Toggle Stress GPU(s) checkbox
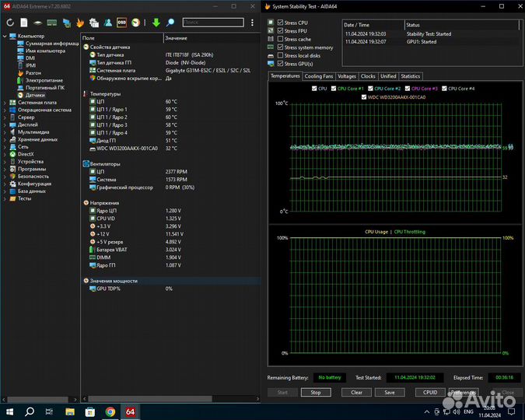Viewport: 525px width, 420px height. pyautogui.click(x=280, y=64)
